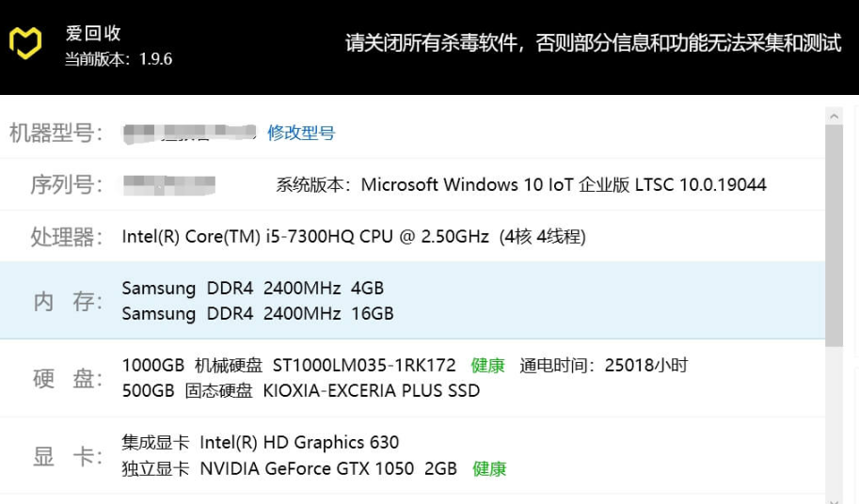
Task: Click the yellow 爱回收 shield logo
Action: click(25, 43)
